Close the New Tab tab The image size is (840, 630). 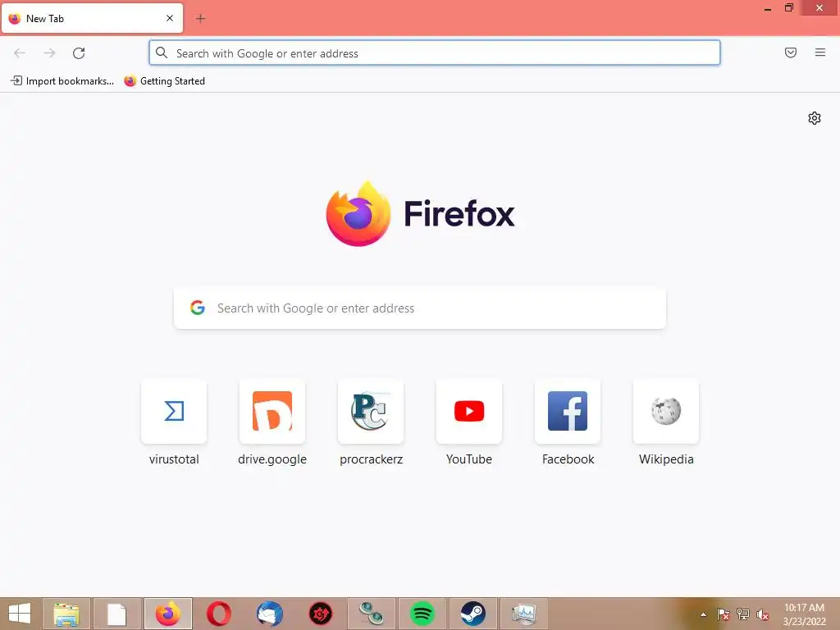tap(170, 18)
